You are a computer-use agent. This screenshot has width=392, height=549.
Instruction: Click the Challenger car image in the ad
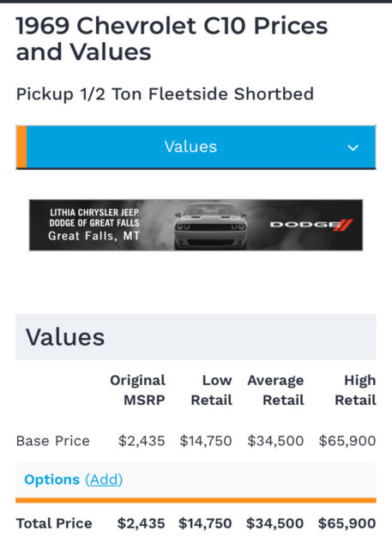210,226
